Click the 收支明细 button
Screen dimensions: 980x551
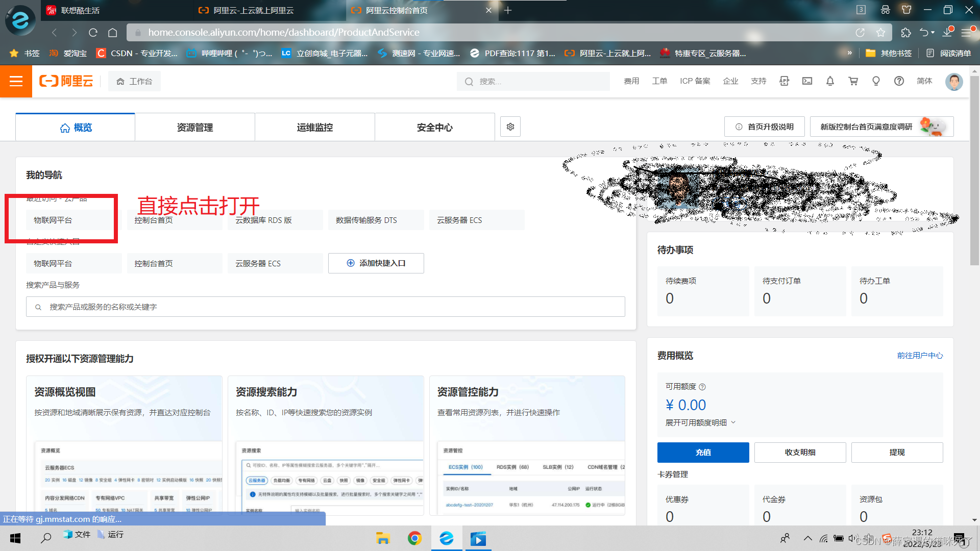[800, 453]
